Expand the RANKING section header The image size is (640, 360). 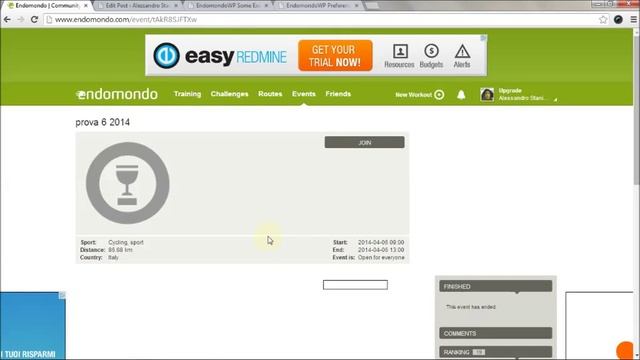(496, 352)
